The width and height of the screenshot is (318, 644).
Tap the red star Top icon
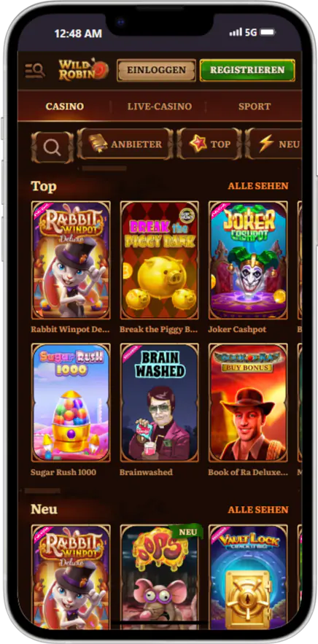coord(198,144)
